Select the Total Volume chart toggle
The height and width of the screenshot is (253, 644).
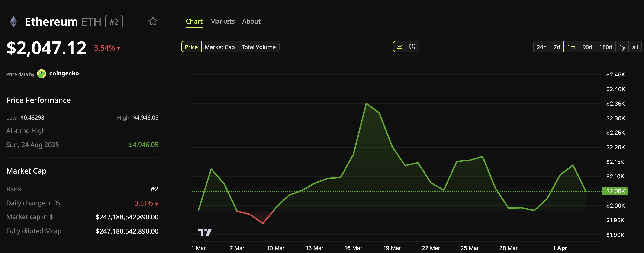[258, 47]
